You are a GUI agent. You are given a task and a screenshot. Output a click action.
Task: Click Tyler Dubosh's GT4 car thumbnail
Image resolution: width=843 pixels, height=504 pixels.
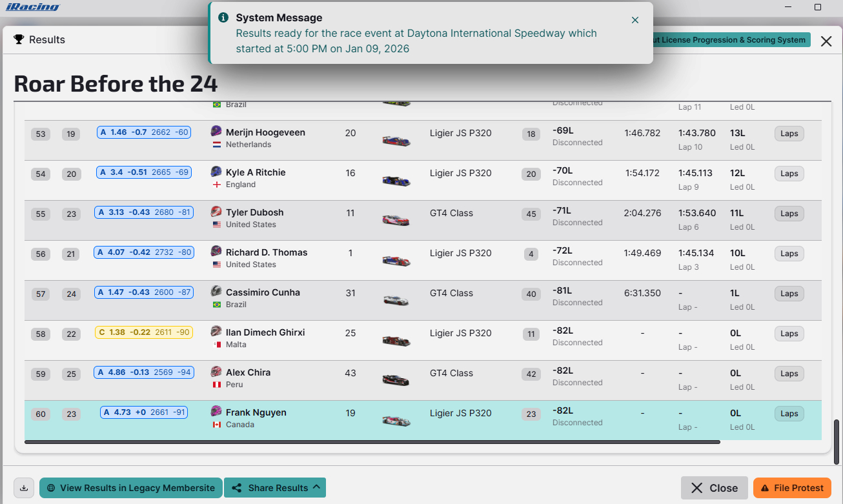(x=396, y=220)
